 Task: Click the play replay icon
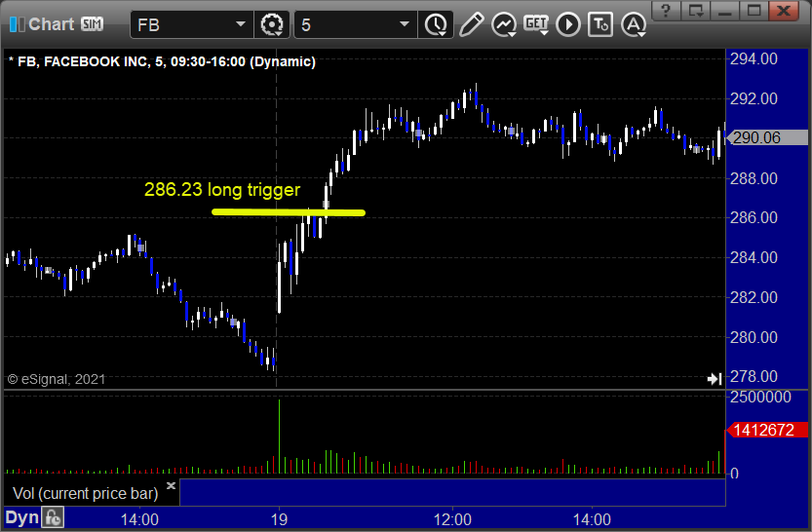(568, 24)
